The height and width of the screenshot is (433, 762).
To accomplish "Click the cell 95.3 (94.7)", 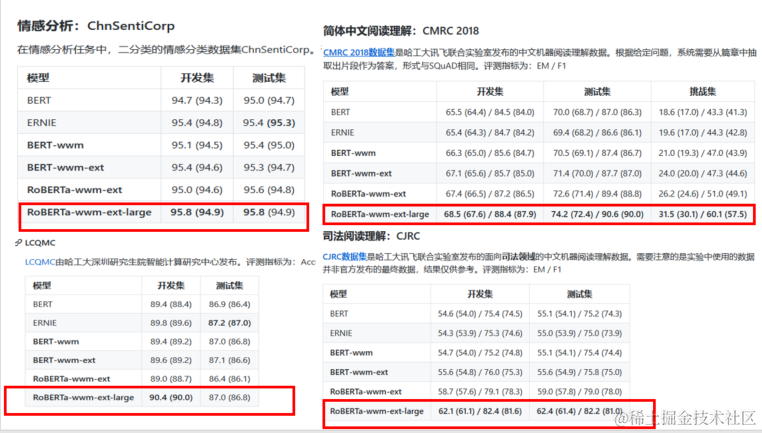I will pos(269,167).
